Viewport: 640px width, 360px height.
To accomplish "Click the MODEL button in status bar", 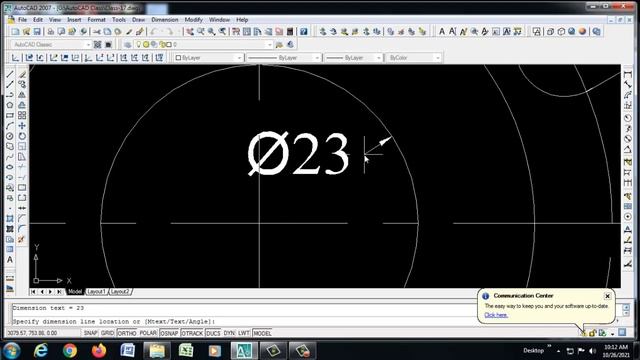I will tap(262, 333).
